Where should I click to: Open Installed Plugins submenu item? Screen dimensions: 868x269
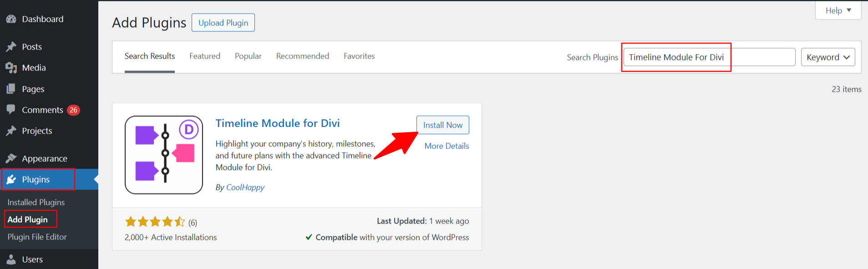tap(36, 202)
